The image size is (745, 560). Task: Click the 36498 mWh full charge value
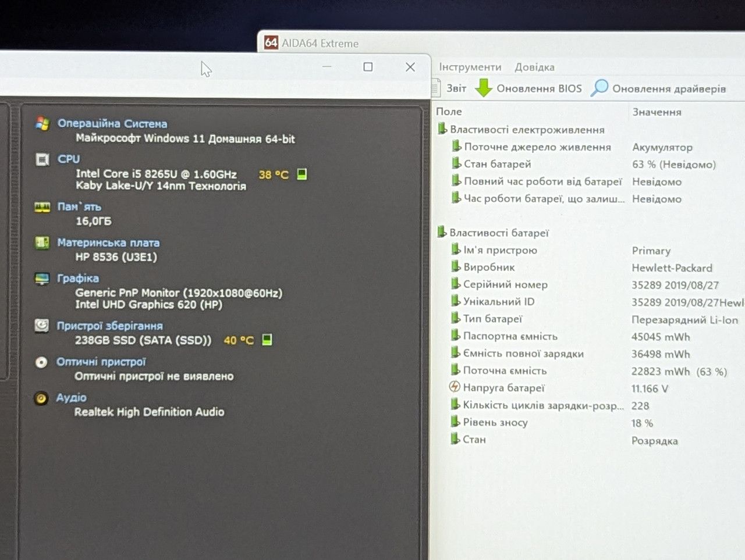click(661, 354)
